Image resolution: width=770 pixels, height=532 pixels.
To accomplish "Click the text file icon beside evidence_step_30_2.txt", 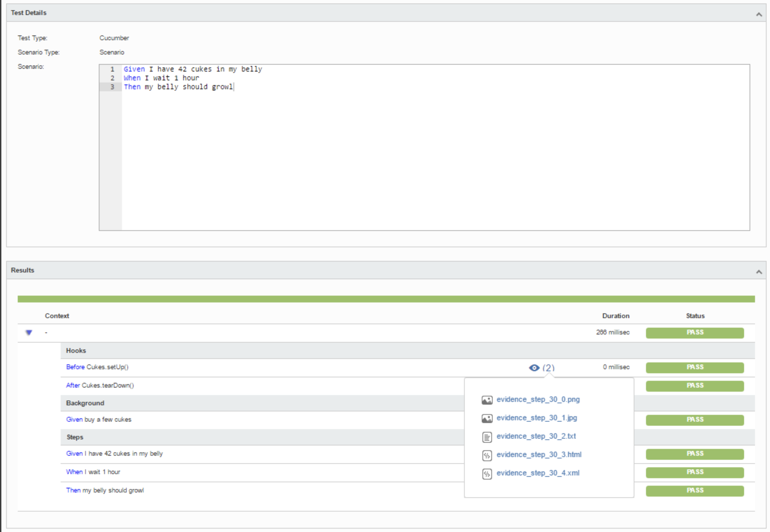I will [x=487, y=437].
